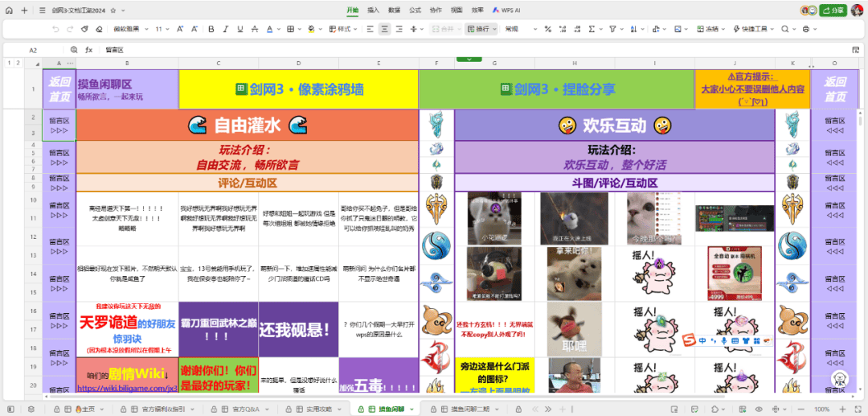Click the fx insert function icon

(88, 50)
